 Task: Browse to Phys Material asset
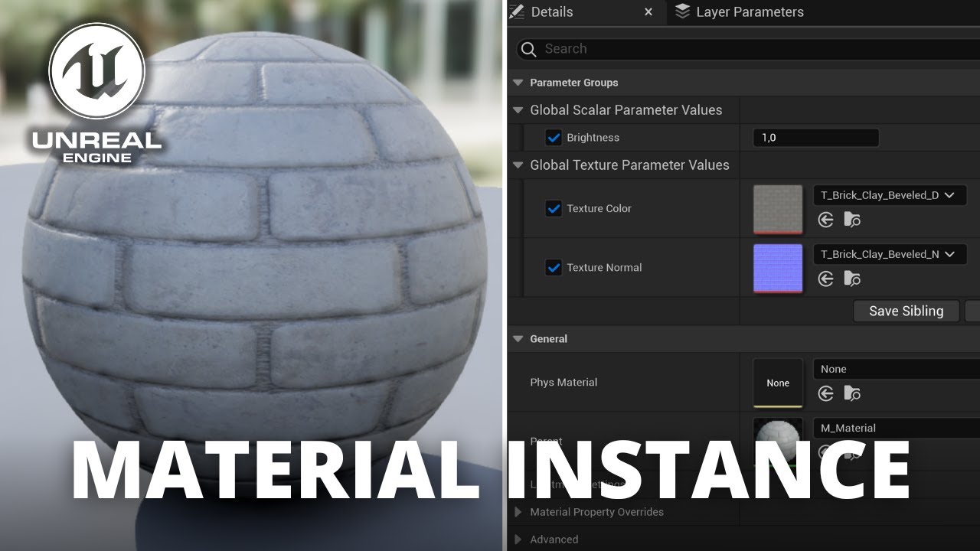click(852, 393)
